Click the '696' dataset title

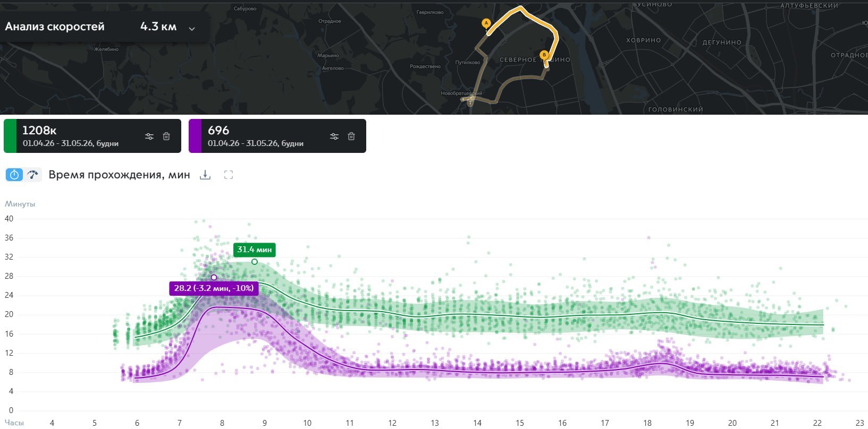coord(218,130)
